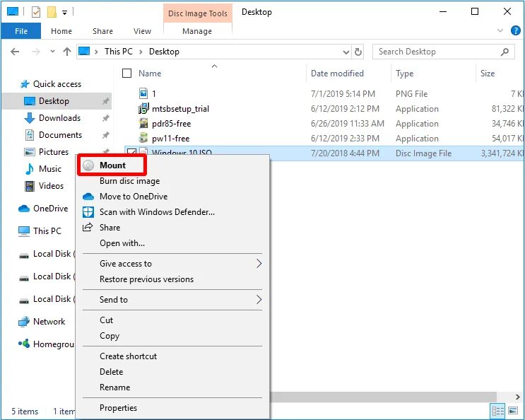Open Documents in navigation pane
This screenshot has width=525, height=420.
click(60, 134)
